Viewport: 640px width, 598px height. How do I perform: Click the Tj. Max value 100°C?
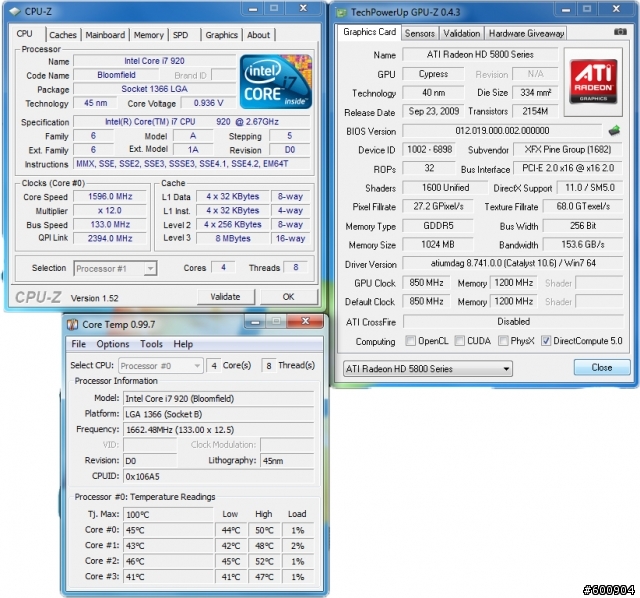[168, 515]
